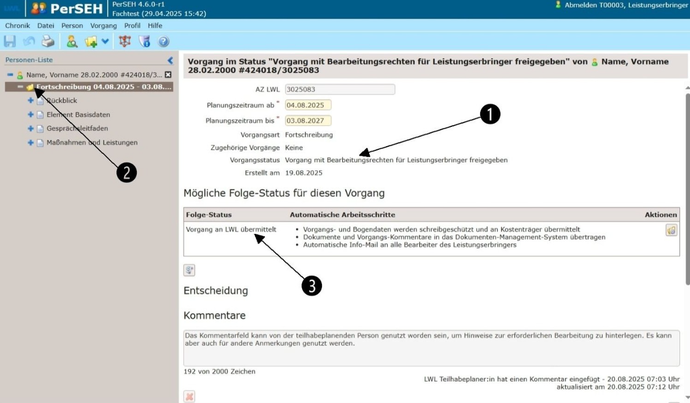The width and height of the screenshot is (690, 403).
Task: Click the action icon in Aktionen column
Action: click(671, 230)
